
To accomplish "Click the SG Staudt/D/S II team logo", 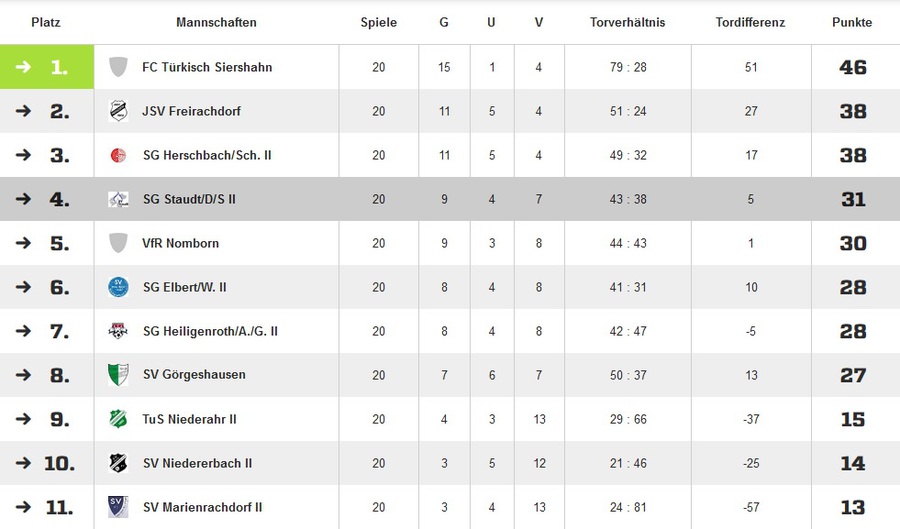I will point(118,199).
